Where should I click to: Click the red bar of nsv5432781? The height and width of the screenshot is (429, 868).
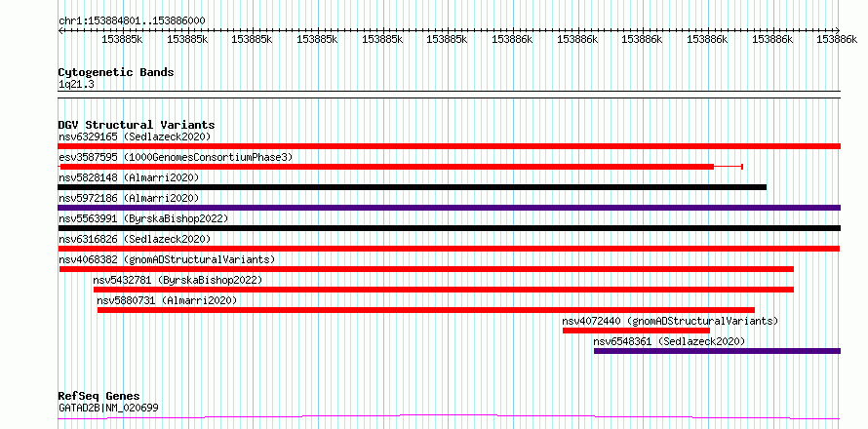click(x=444, y=290)
